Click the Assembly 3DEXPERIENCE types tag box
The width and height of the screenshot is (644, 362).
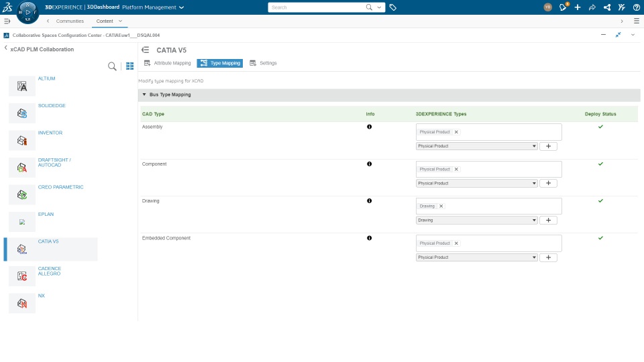489,132
